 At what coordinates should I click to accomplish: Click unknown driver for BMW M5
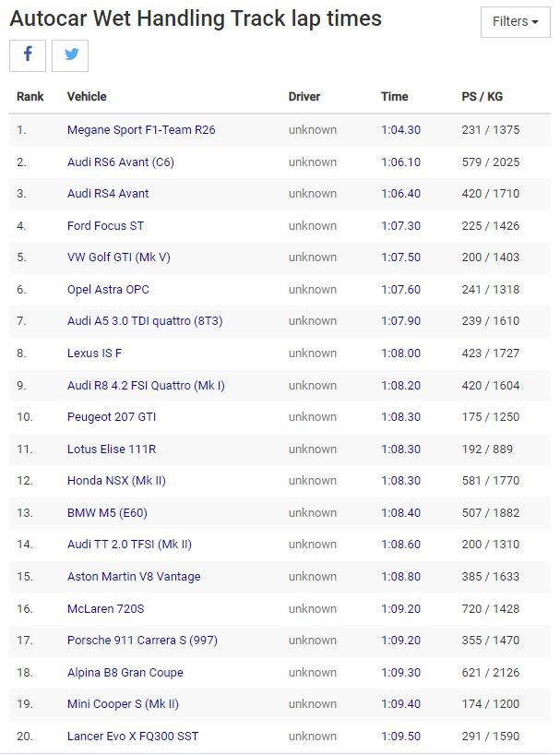point(313,513)
